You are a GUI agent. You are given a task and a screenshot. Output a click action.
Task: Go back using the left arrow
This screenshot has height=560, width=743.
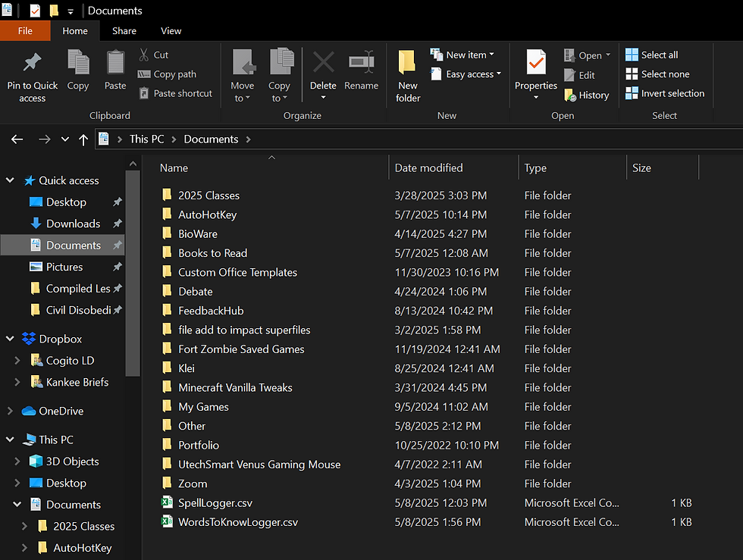(x=17, y=139)
